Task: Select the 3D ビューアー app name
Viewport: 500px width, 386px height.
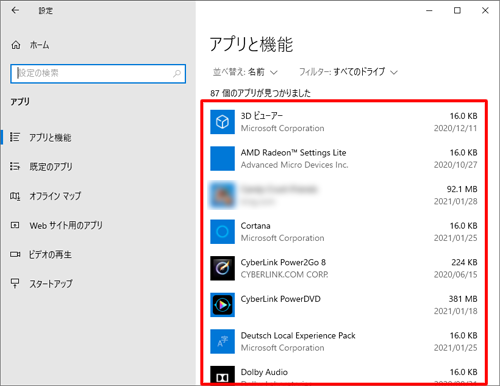Action: point(262,116)
